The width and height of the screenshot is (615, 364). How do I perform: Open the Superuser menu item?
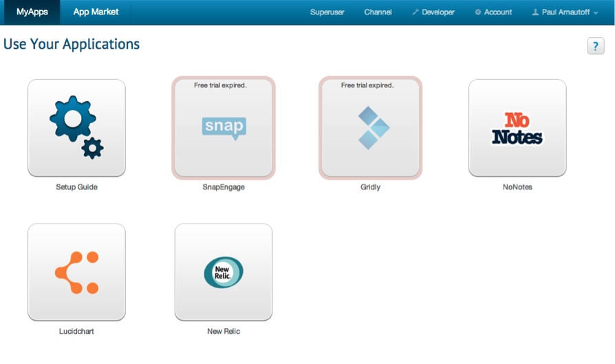[x=327, y=12]
